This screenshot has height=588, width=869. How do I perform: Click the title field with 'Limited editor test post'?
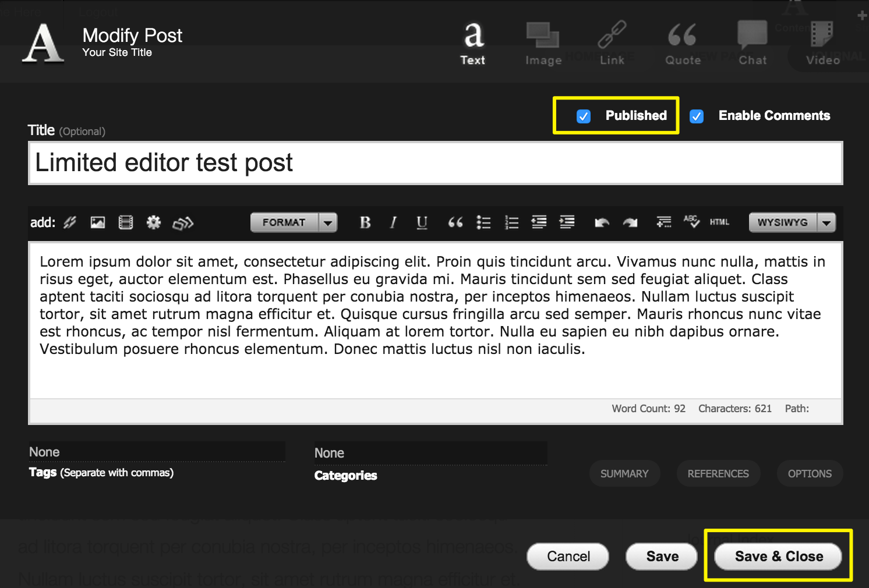(435, 163)
